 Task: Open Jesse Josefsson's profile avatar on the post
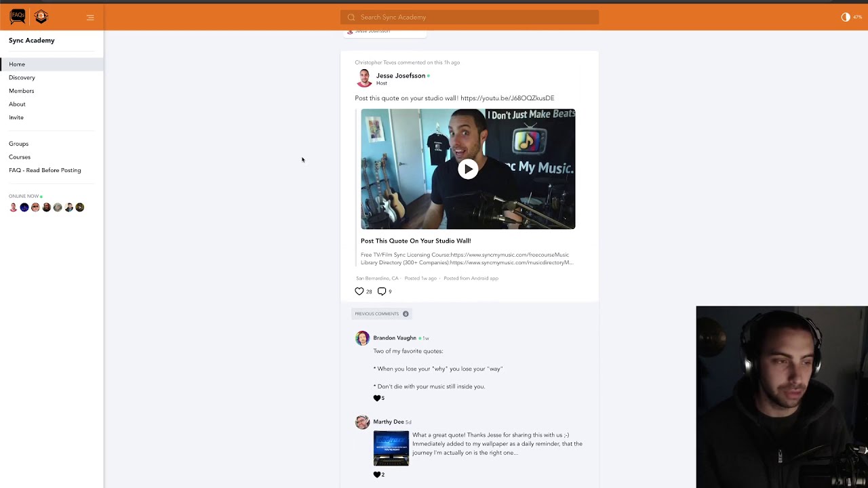click(364, 79)
